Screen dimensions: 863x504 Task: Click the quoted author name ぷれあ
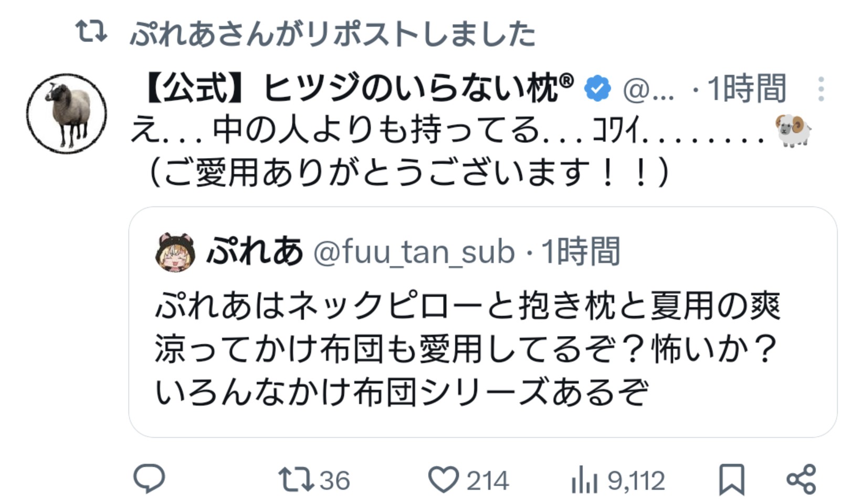point(255,251)
